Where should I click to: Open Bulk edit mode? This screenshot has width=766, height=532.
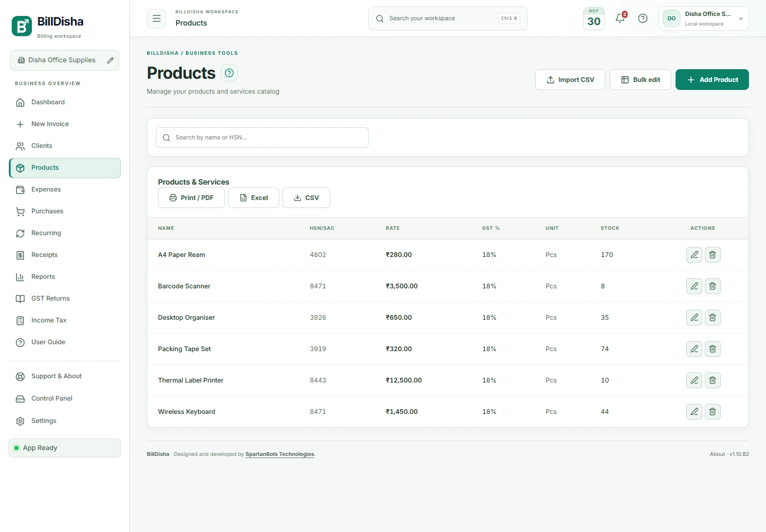click(640, 80)
